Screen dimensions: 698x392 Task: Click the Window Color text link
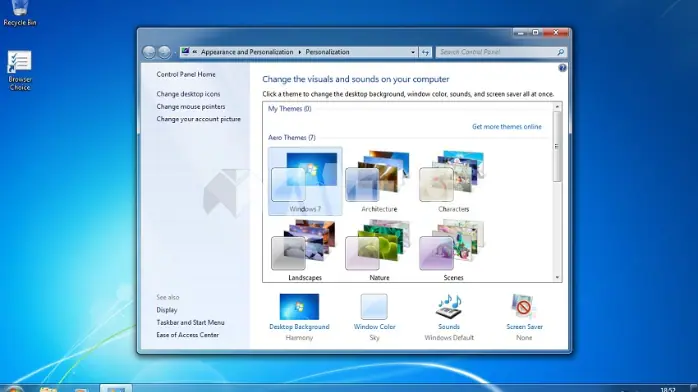374,327
